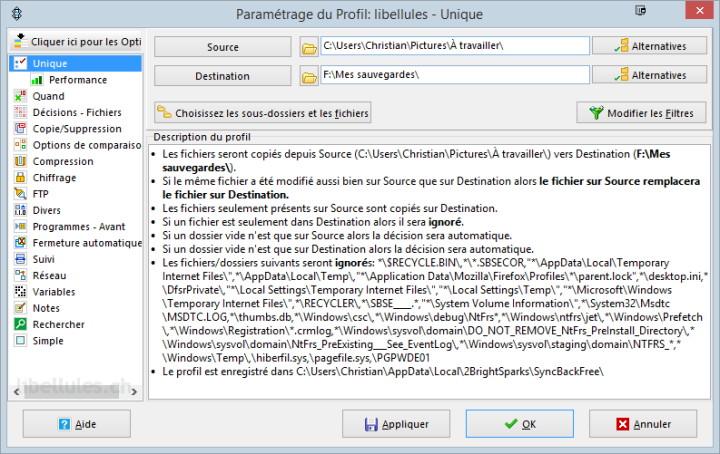Image resolution: width=720 pixels, height=454 pixels.
Task: Click the title bar options icon
Action: pos(641,11)
